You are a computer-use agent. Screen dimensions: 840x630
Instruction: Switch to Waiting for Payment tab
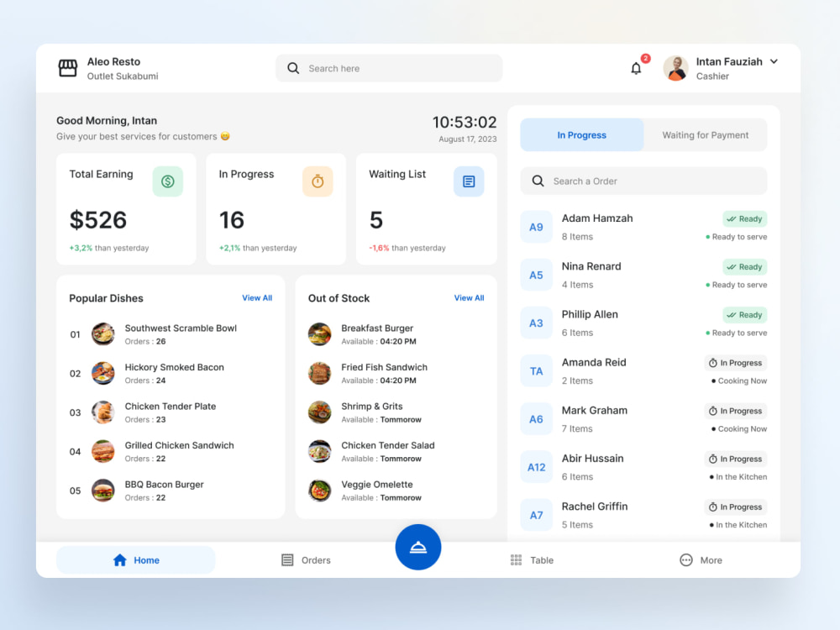coord(705,135)
